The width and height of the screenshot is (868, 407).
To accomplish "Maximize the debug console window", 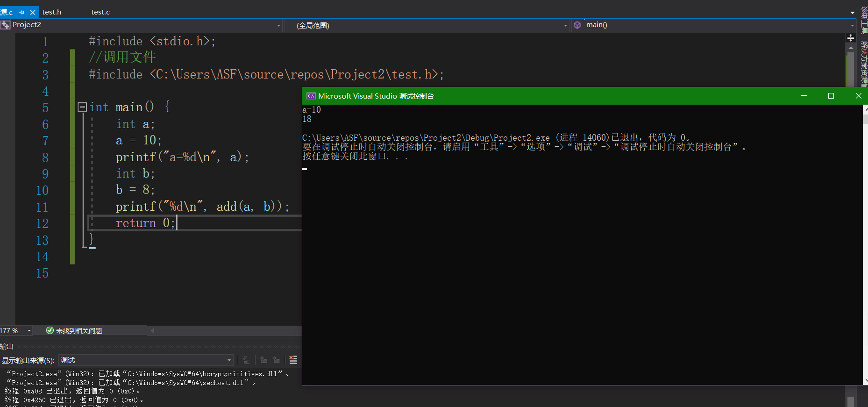I will coord(831,96).
